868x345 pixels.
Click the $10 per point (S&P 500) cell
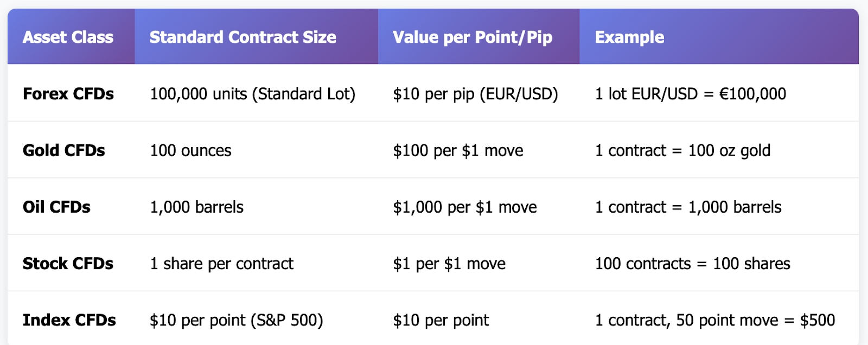(x=236, y=320)
